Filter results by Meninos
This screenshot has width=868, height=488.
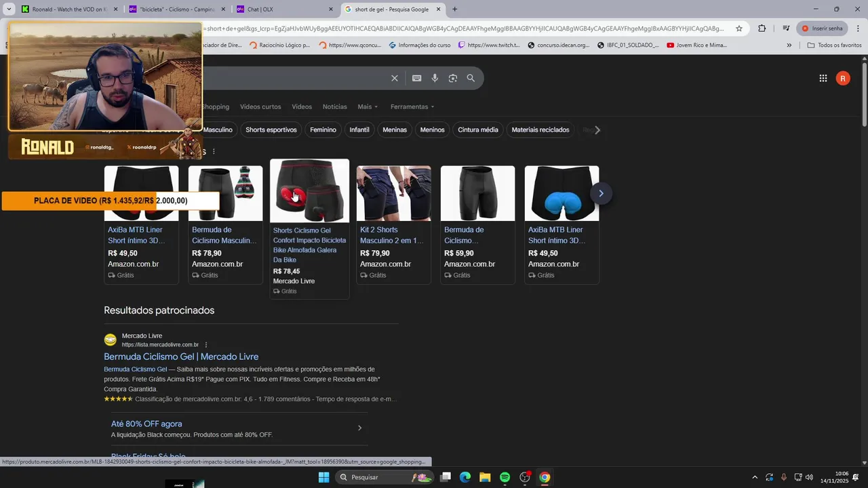(432, 129)
